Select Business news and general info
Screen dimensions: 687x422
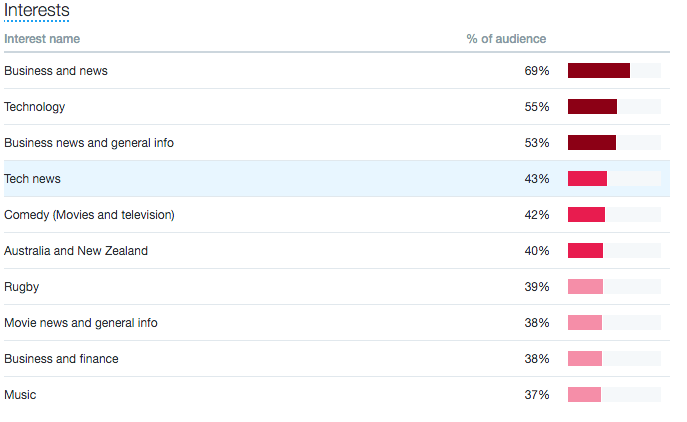click(336, 142)
